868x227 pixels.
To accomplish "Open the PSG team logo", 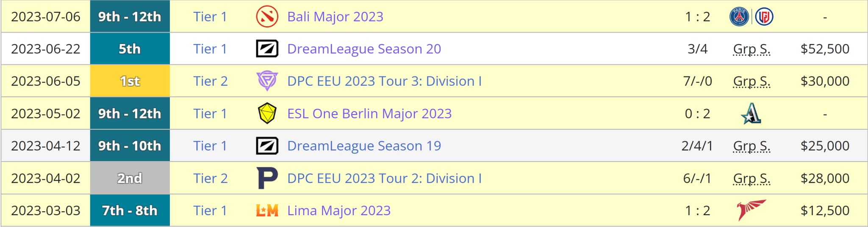I will tap(739, 17).
